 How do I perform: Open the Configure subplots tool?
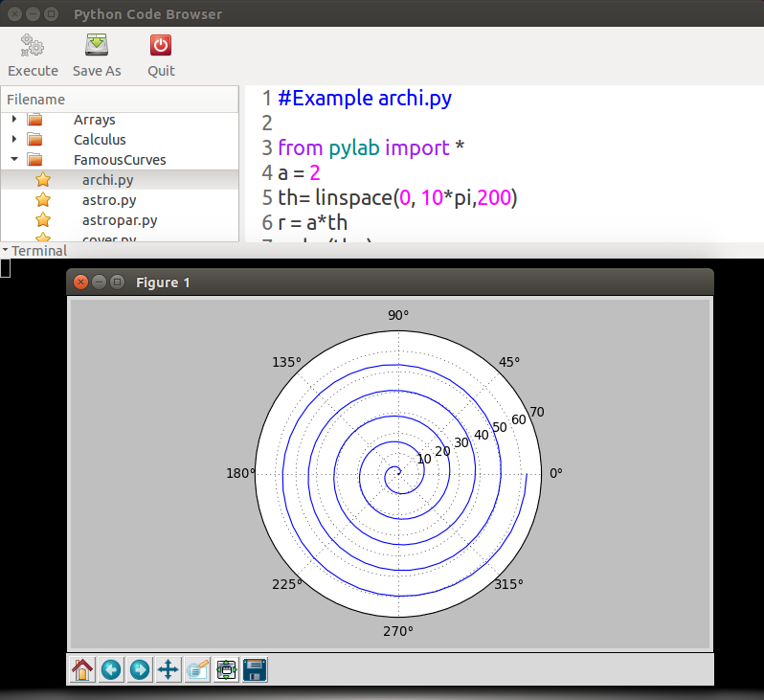226,669
